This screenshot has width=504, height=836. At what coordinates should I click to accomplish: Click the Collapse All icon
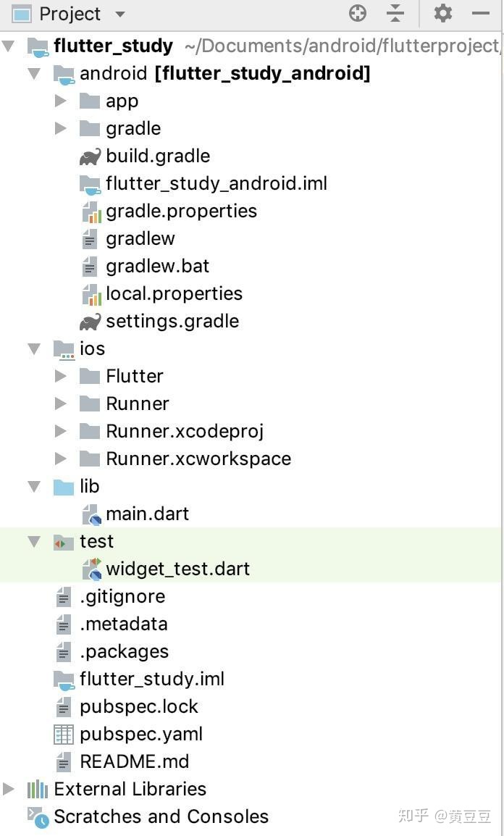[395, 13]
